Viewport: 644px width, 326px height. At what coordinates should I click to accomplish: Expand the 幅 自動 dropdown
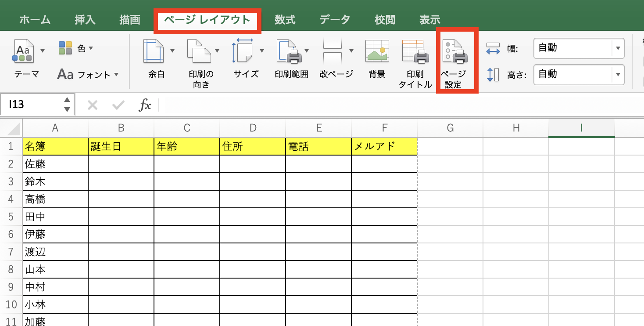point(619,48)
